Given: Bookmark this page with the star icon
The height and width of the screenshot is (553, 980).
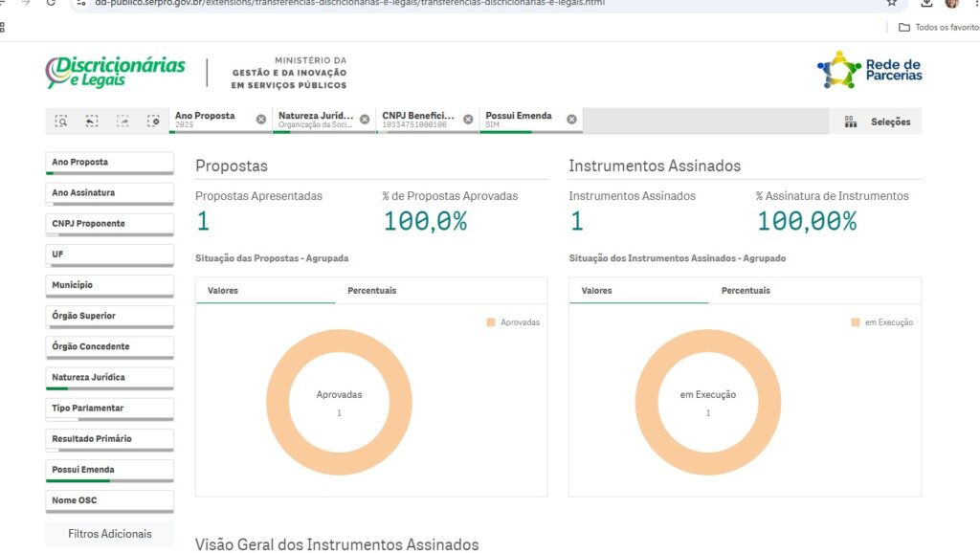Looking at the screenshot, I should [892, 3].
